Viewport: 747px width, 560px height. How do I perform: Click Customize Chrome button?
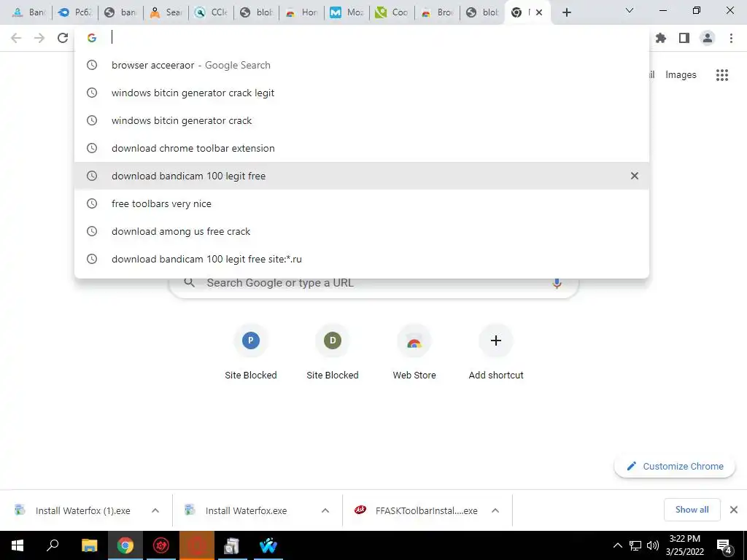[x=675, y=466]
